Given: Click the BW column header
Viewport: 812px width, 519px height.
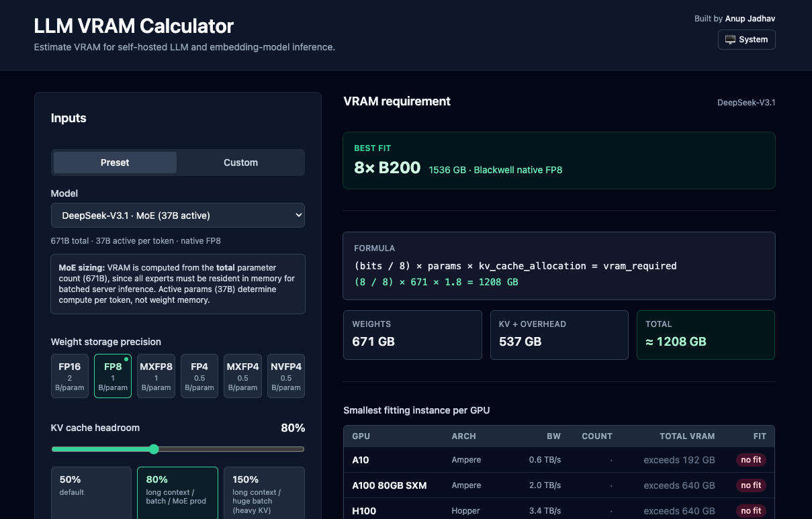Looking at the screenshot, I should (553, 436).
